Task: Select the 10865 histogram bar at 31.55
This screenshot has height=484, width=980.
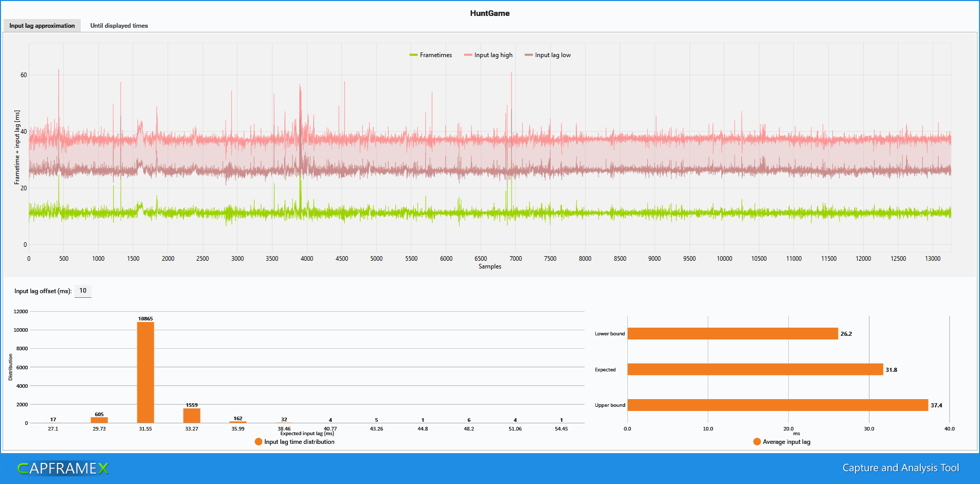Action: (146, 372)
